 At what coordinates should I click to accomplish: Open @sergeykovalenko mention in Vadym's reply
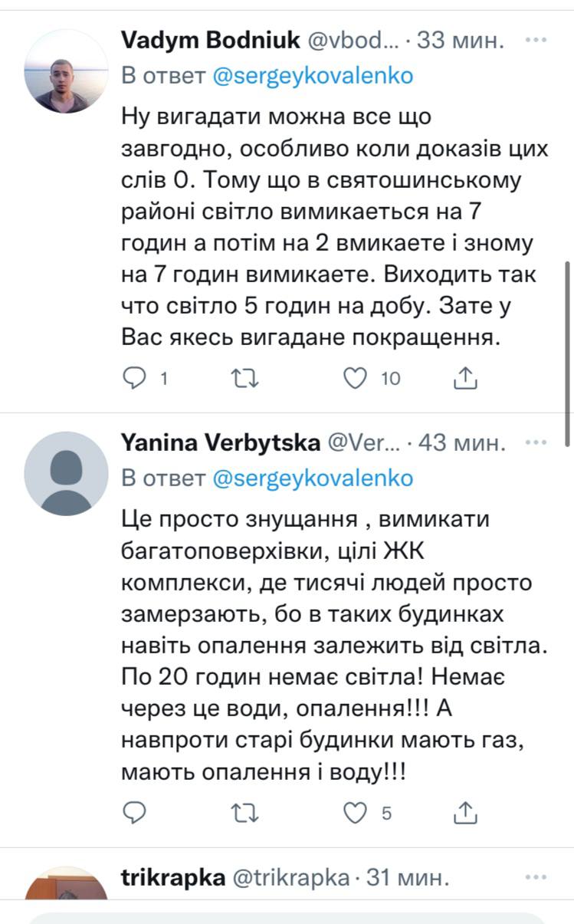click(x=312, y=75)
